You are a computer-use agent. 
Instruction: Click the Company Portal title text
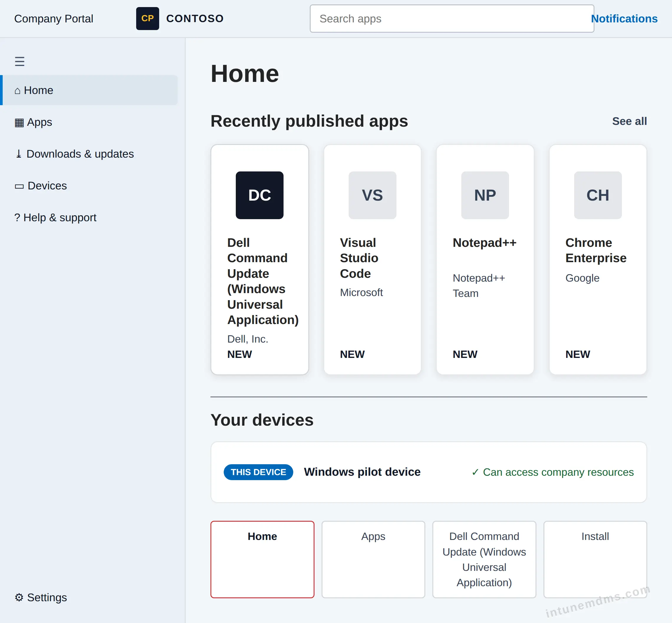click(x=54, y=19)
